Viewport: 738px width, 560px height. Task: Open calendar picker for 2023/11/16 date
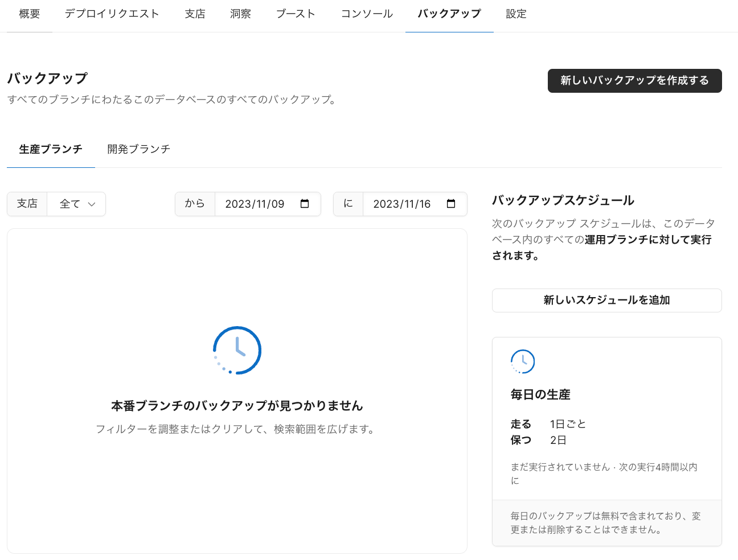pos(451,204)
